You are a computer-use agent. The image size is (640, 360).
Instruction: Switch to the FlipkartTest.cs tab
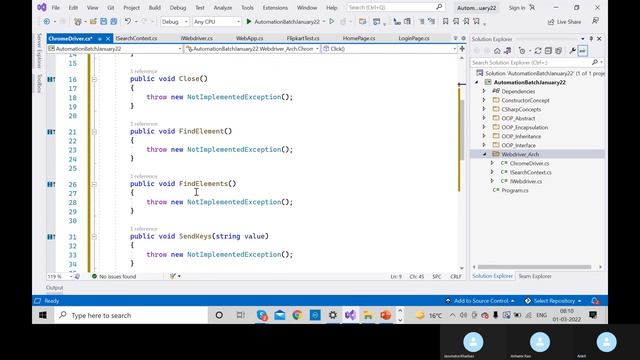[303, 38]
